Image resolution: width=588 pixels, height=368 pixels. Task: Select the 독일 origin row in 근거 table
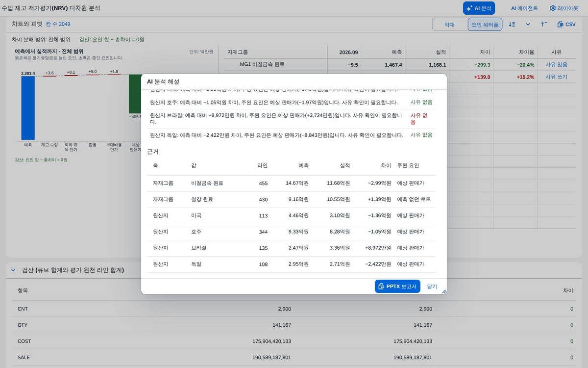[x=291, y=264]
